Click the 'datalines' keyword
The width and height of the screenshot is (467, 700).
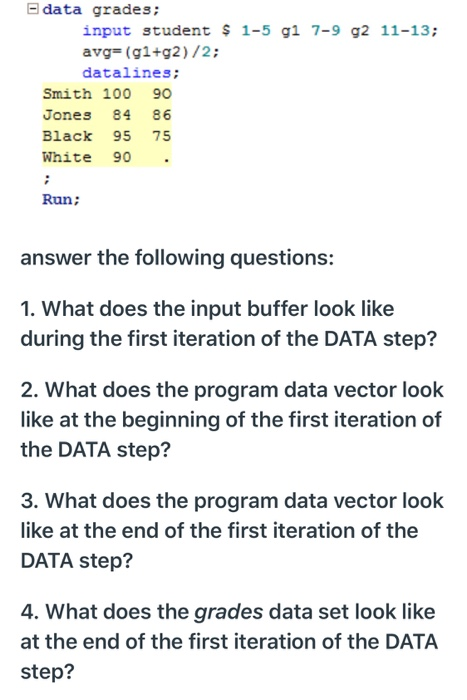tap(127, 72)
